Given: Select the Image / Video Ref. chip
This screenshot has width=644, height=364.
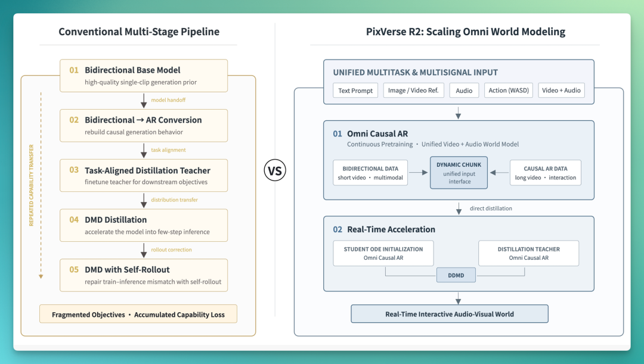Looking at the screenshot, I should [413, 91].
